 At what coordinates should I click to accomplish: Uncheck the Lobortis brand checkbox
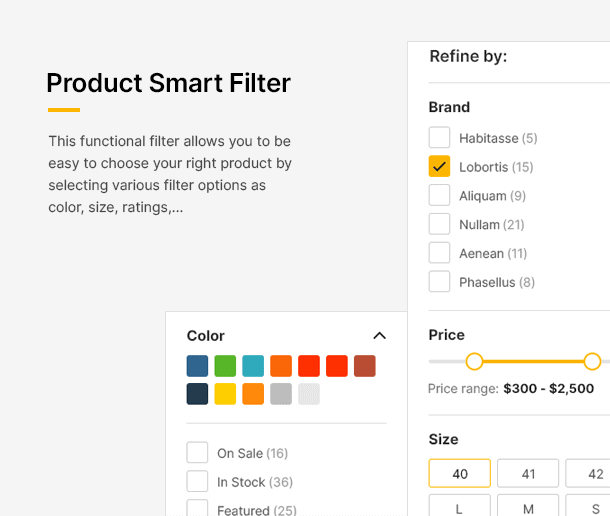coord(439,166)
